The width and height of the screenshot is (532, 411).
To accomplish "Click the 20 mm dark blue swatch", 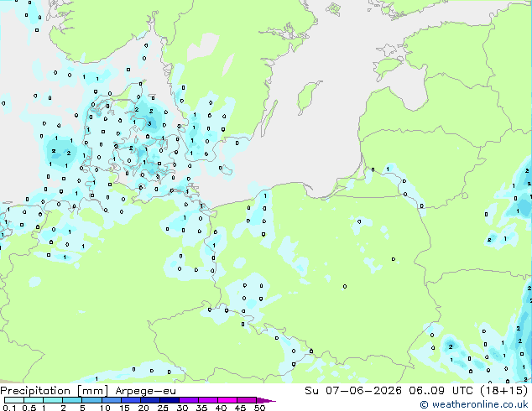I will pos(150,400).
